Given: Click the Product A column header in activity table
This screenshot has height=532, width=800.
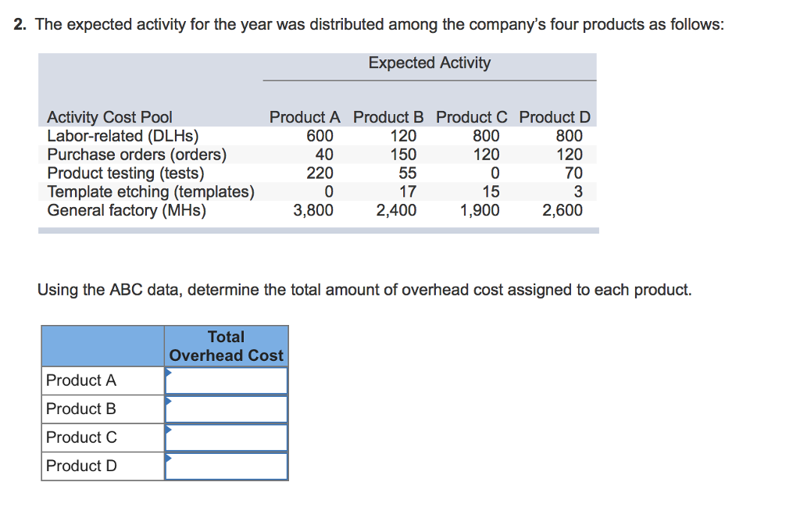Looking at the screenshot, I should click(x=305, y=117).
